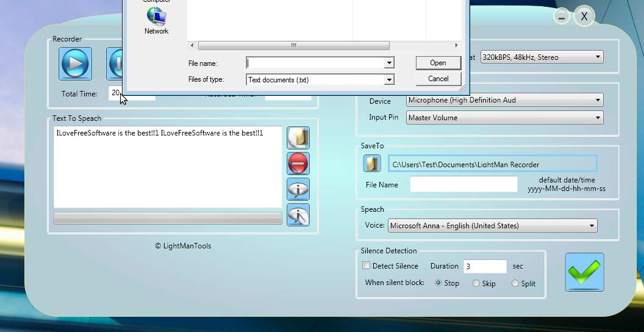Click the SaveTo File Name input field
This screenshot has height=332, width=644.
(463, 184)
